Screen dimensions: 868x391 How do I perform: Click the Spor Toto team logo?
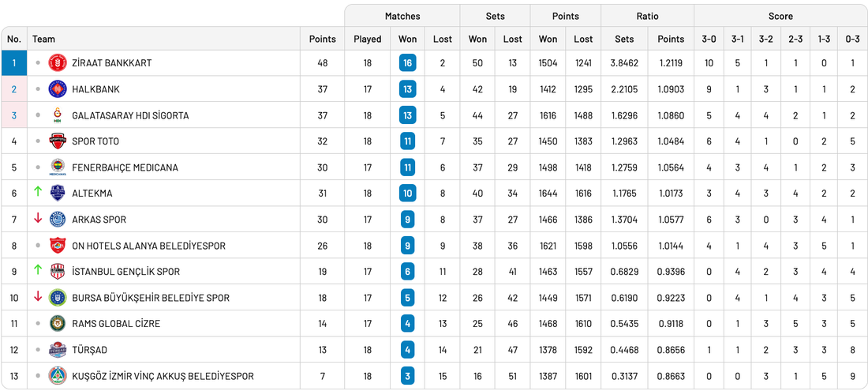(58, 141)
